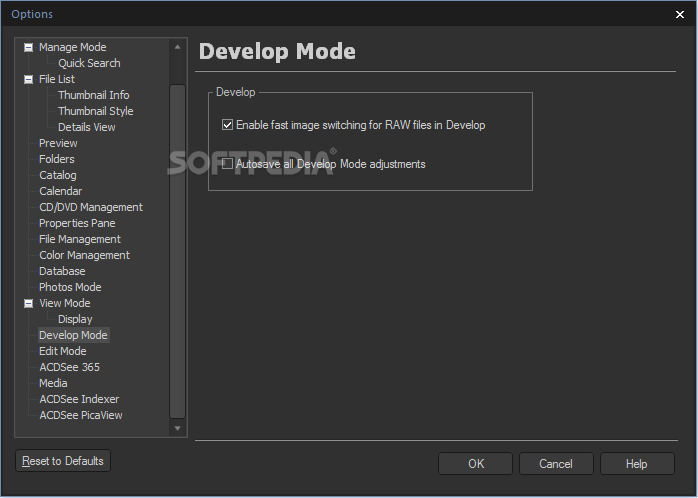Select Edit Mode options
698x498 pixels.
pos(63,352)
